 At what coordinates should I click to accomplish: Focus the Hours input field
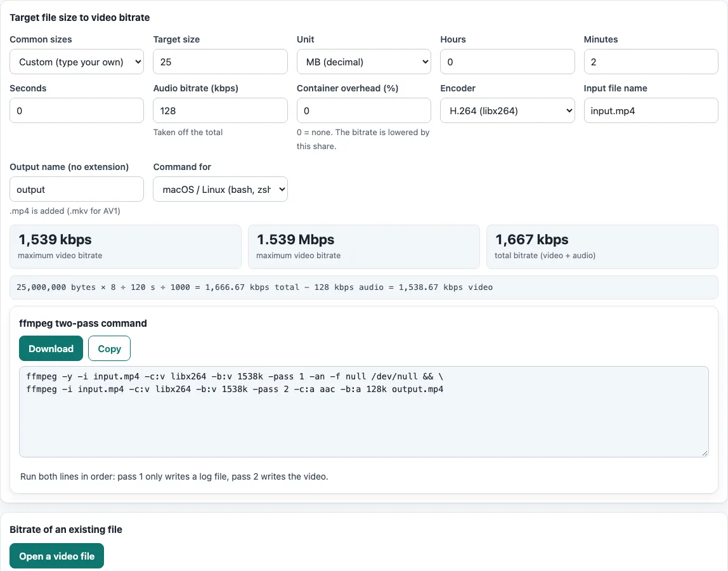(507, 62)
